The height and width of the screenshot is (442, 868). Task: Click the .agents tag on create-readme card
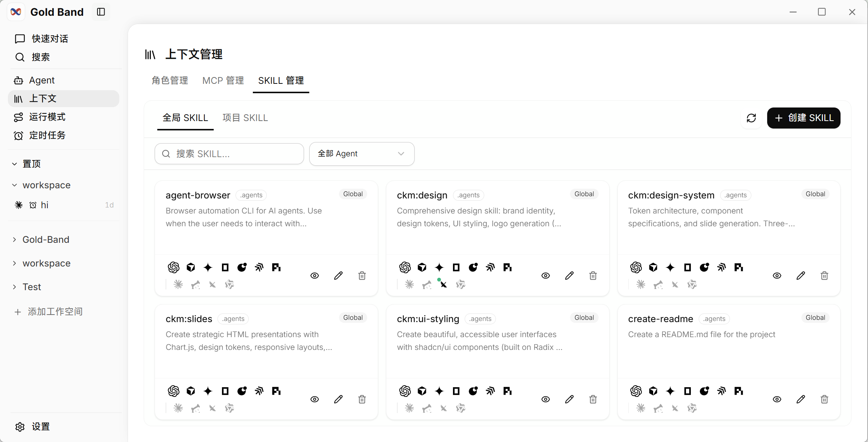(714, 319)
